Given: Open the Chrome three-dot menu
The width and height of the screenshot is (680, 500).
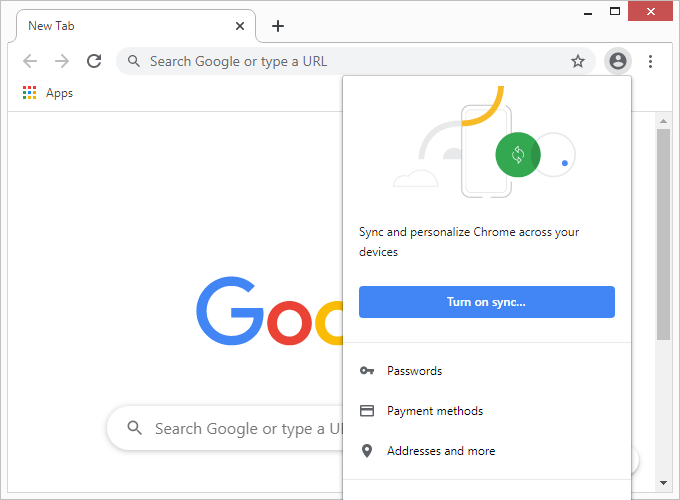Looking at the screenshot, I should pyautogui.click(x=650, y=61).
